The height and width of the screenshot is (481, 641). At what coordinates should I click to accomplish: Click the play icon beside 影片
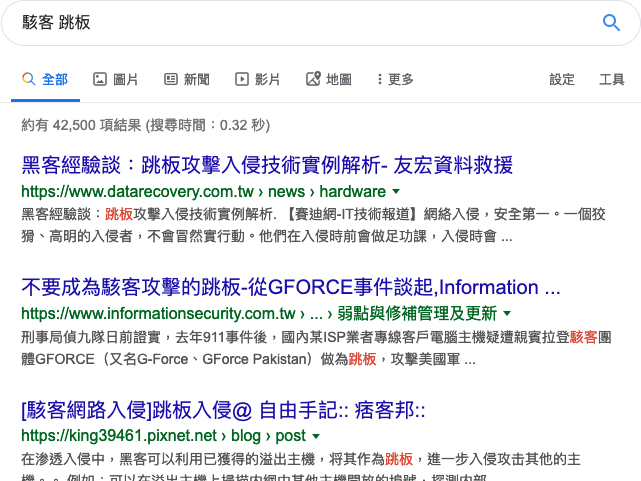coord(242,79)
